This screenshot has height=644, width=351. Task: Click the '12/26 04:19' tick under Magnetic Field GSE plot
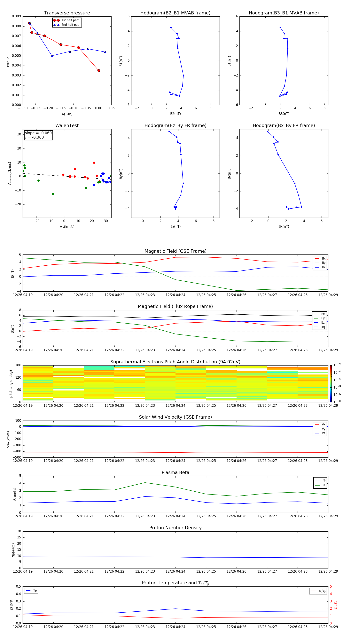[23, 295]
